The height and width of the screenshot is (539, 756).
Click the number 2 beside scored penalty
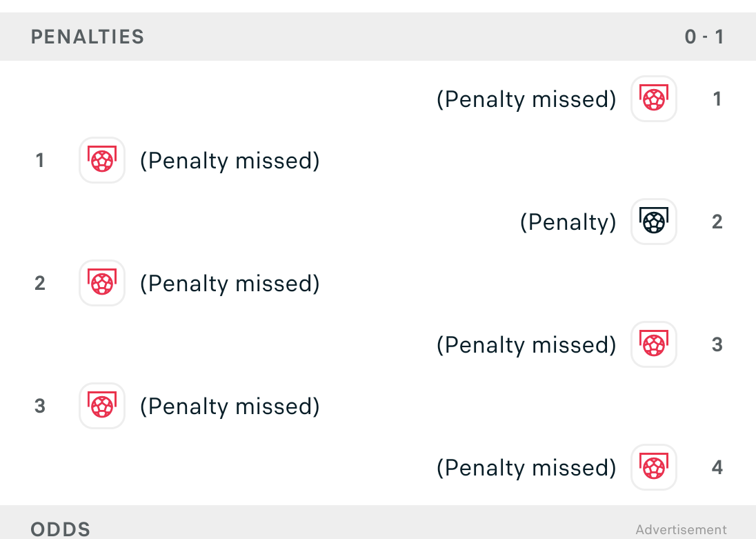(x=717, y=222)
